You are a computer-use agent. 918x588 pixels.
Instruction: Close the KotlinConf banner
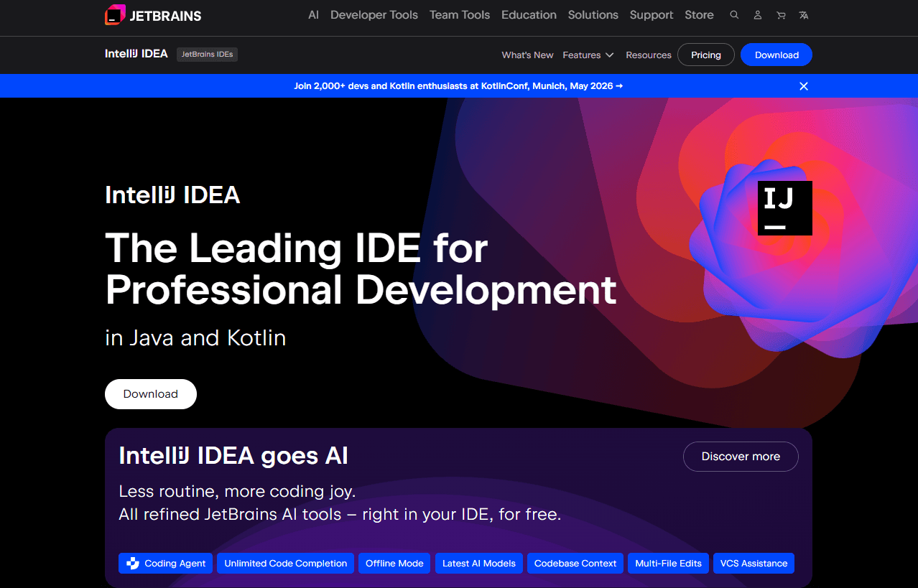tap(804, 86)
